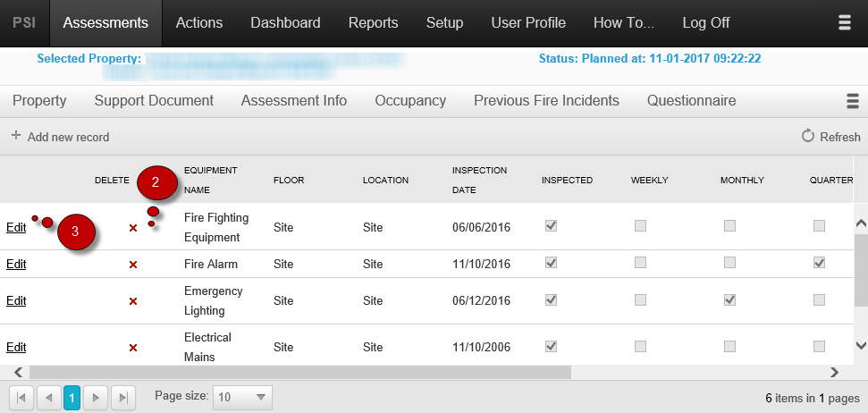Toggle Monthly checkbox for Emergency Lighting

coord(729,300)
